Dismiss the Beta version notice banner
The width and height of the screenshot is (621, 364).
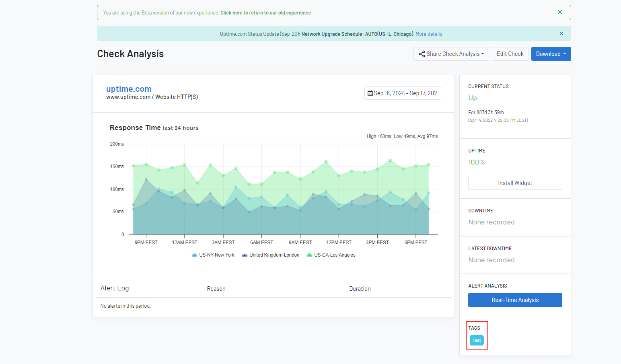pos(559,12)
